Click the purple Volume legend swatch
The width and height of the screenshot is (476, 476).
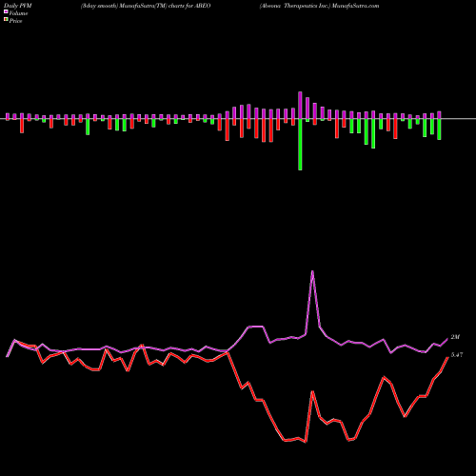tap(6, 12)
